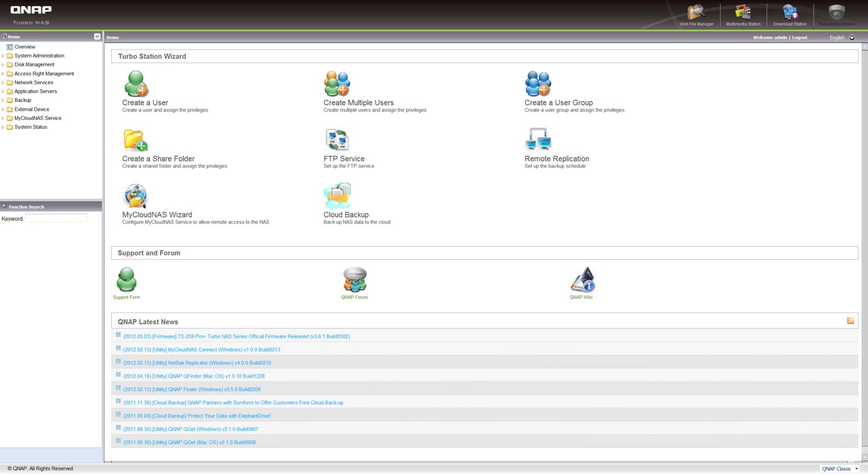Select External Device folder label

click(x=32, y=109)
